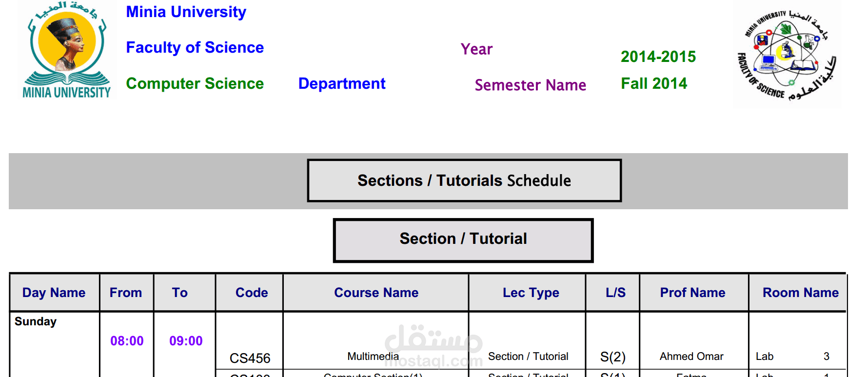Select the Room Name column header

pyautogui.click(x=800, y=293)
